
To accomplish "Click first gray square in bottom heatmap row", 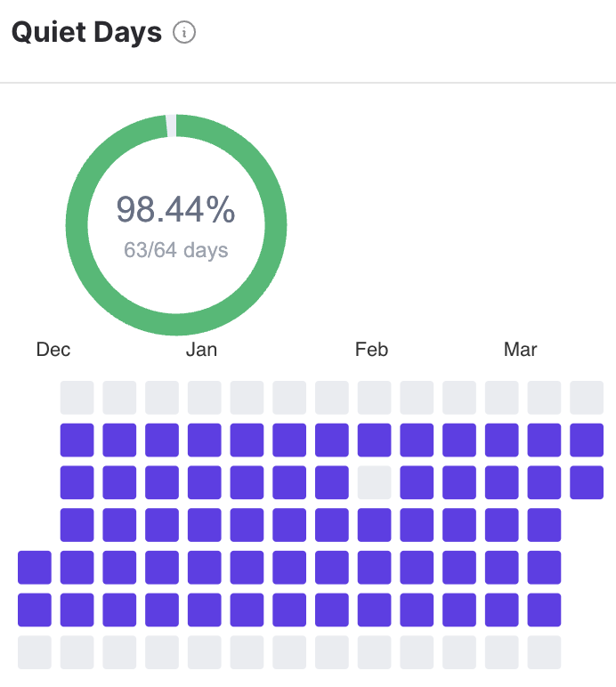I will click(35, 652).
